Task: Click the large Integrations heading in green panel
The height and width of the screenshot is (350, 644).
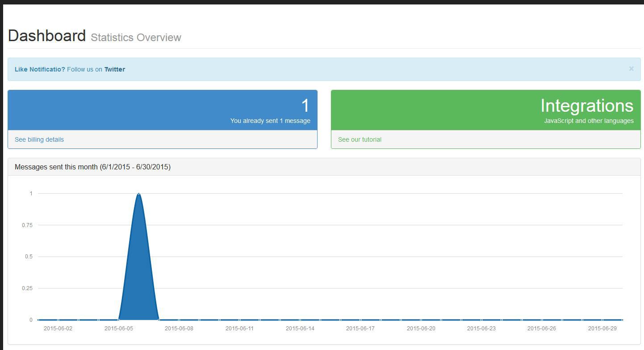Action: pos(586,106)
